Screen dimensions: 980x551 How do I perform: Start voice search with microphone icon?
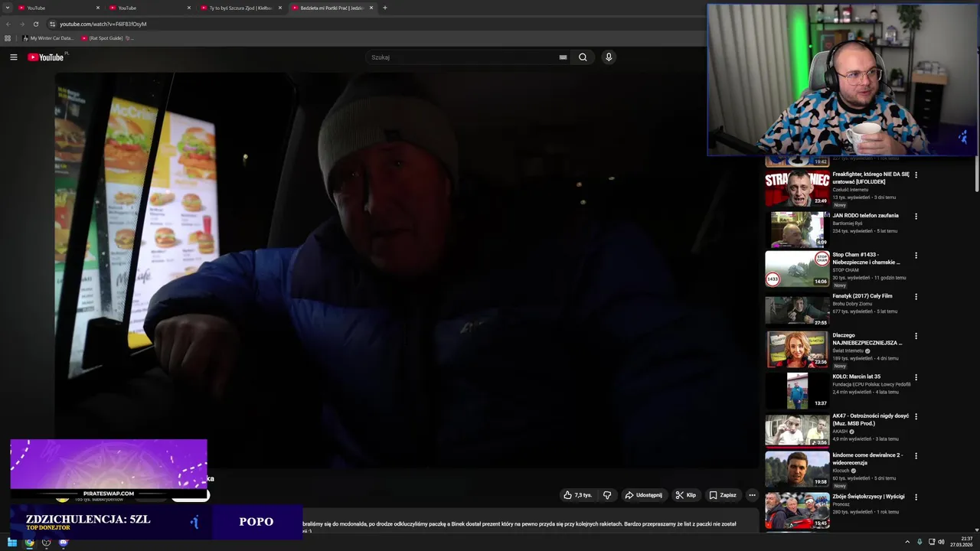point(609,57)
